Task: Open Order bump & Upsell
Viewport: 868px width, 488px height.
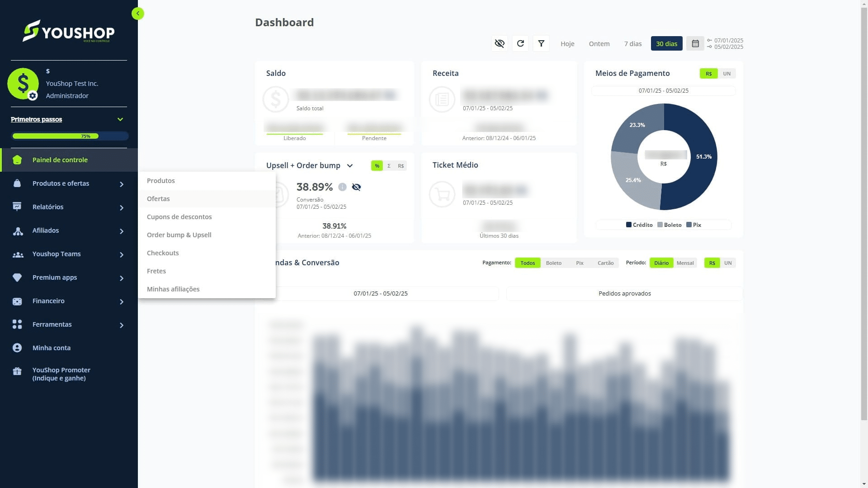Action: click(207, 235)
